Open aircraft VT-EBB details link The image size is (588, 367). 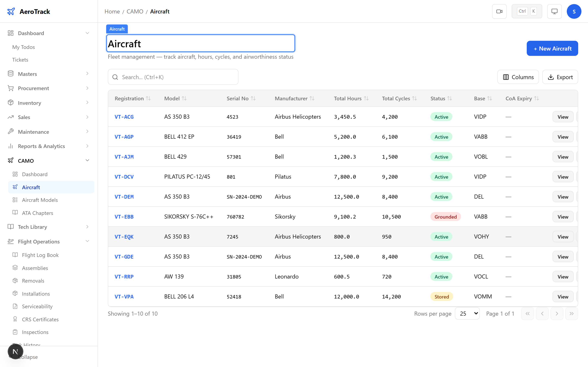[124, 217]
